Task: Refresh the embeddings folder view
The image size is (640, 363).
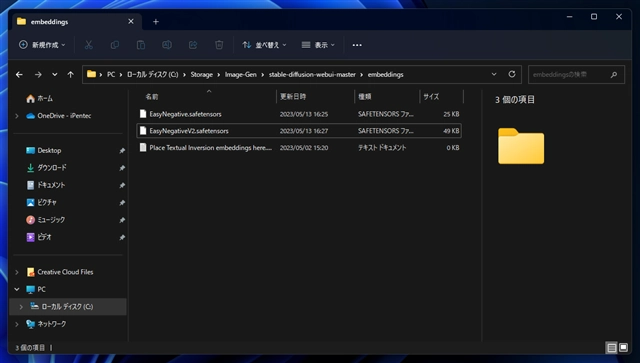Action: point(512,74)
